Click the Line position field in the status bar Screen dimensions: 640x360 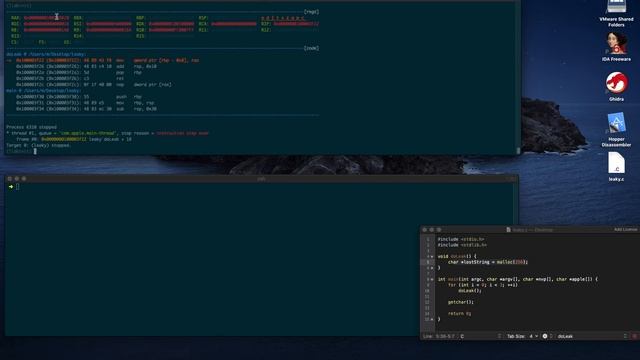439,336
